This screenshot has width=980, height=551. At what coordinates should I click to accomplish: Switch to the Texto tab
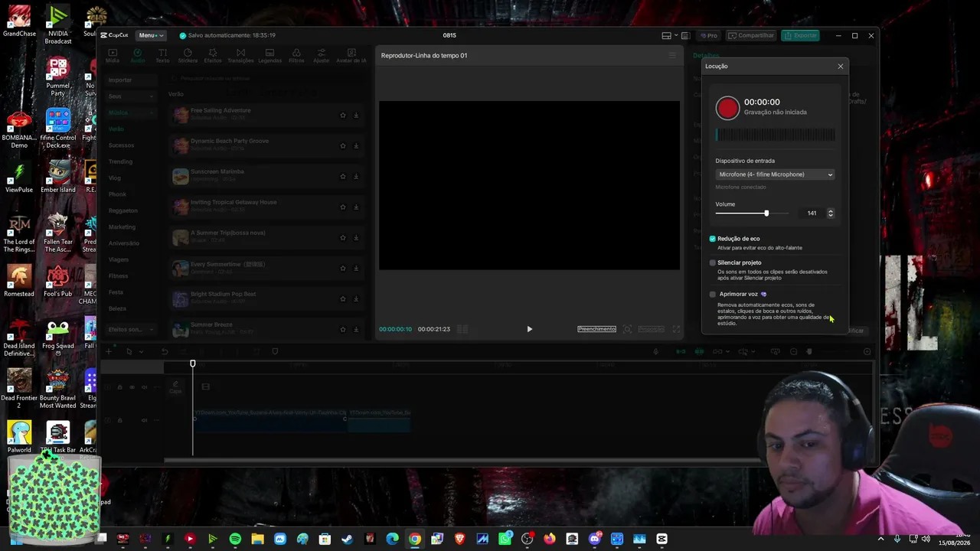tap(162, 56)
